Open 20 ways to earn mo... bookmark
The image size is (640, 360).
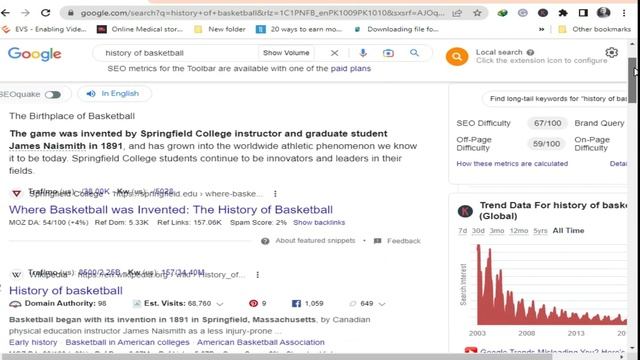click(299, 29)
